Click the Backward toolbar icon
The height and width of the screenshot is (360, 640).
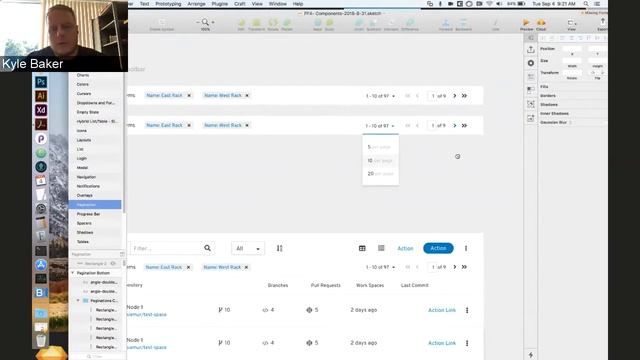click(463, 24)
